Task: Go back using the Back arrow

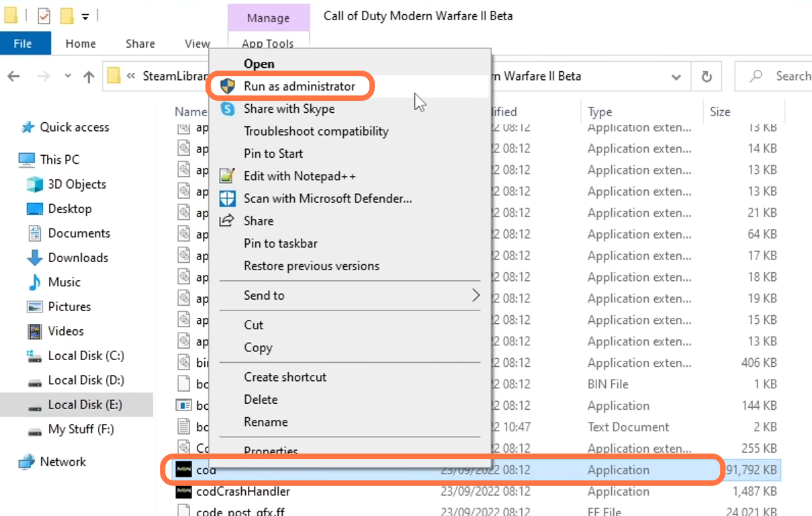Action: coord(14,77)
